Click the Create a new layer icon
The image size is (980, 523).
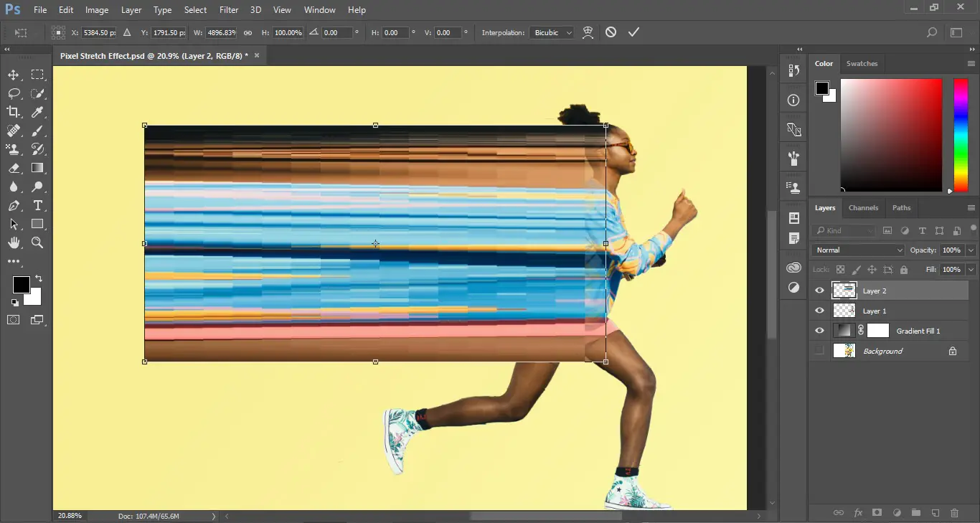(935, 513)
